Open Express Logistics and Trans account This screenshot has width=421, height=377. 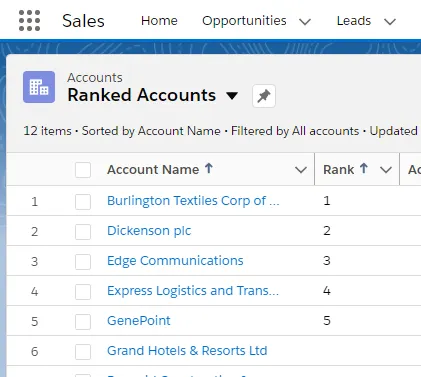click(x=193, y=291)
